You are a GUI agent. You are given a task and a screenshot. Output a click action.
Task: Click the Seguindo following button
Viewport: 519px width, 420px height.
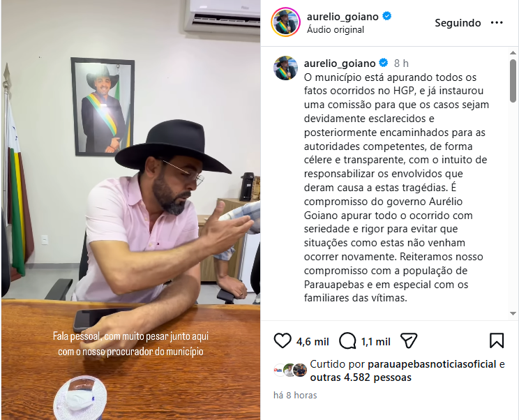458,23
